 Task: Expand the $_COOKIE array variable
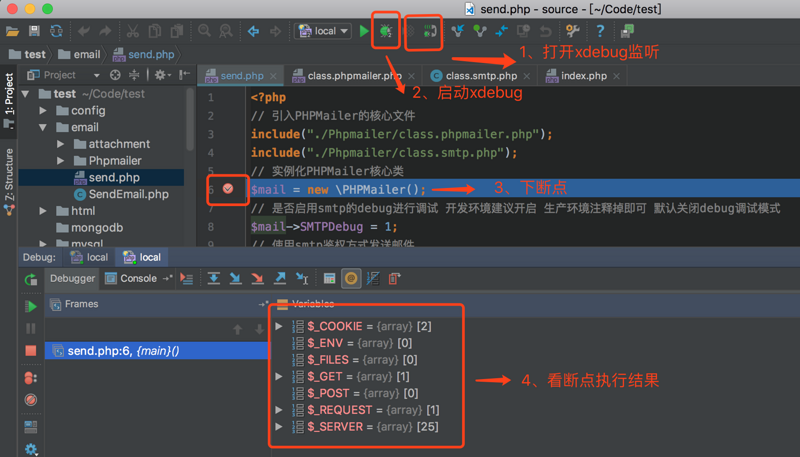click(x=279, y=326)
